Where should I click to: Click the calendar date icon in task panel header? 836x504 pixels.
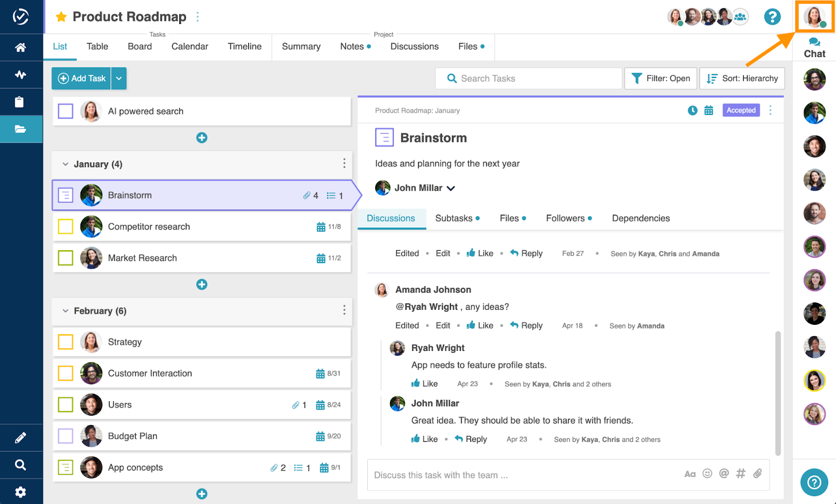[x=709, y=110]
